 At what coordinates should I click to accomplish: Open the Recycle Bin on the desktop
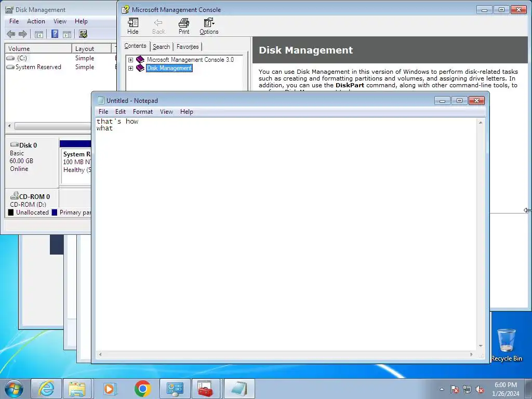pos(506,345)
